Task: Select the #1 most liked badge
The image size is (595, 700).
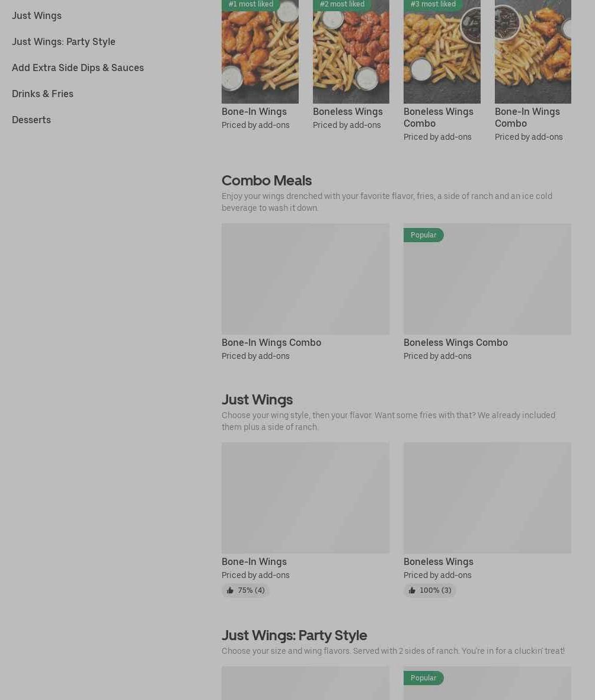Action: point(251,5)
